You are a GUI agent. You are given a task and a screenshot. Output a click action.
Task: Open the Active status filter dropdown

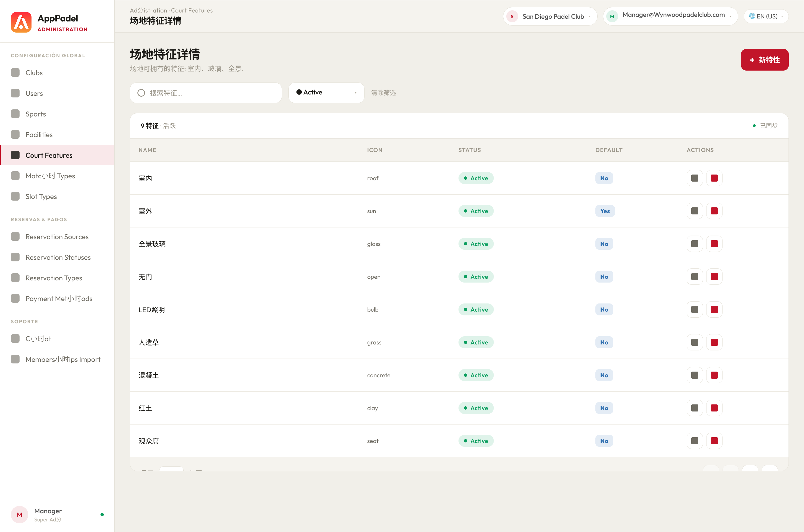click(326, 93)
